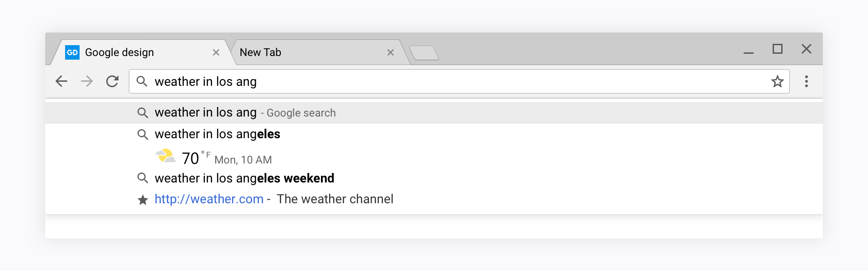This screenshot has width=868, height=271.
Task: Open the http://weather.com link
Action: click(209, 199)
